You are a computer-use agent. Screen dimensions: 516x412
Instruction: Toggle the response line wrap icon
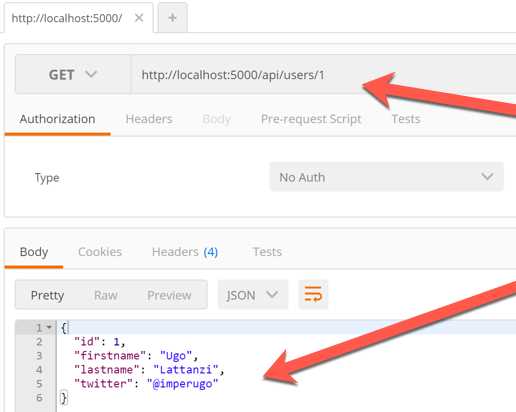(313, 294)
